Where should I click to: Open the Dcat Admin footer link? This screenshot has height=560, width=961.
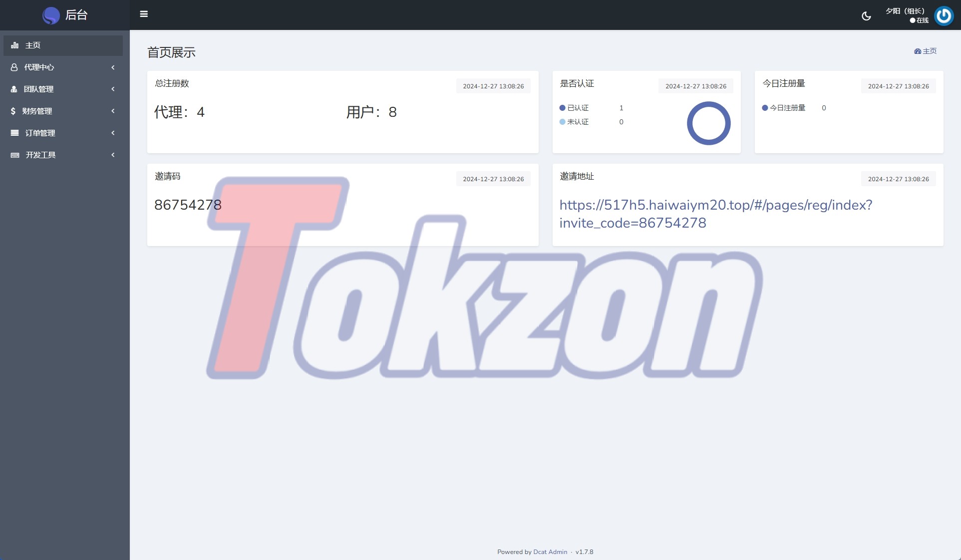pyautogui.click(x=550, y=552)
